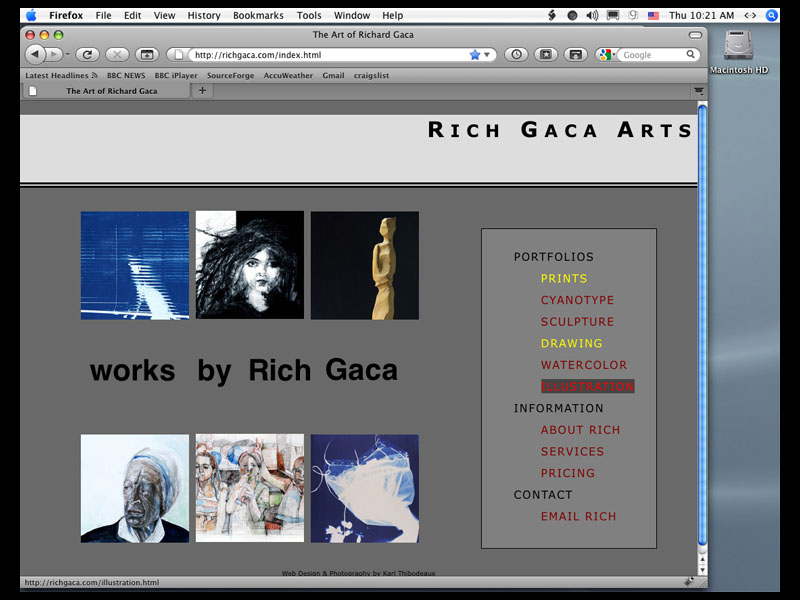This screenshot has width=800, height=600.
Task: Click the black-and-white girl portrait thumbnail
Action: 249,265
